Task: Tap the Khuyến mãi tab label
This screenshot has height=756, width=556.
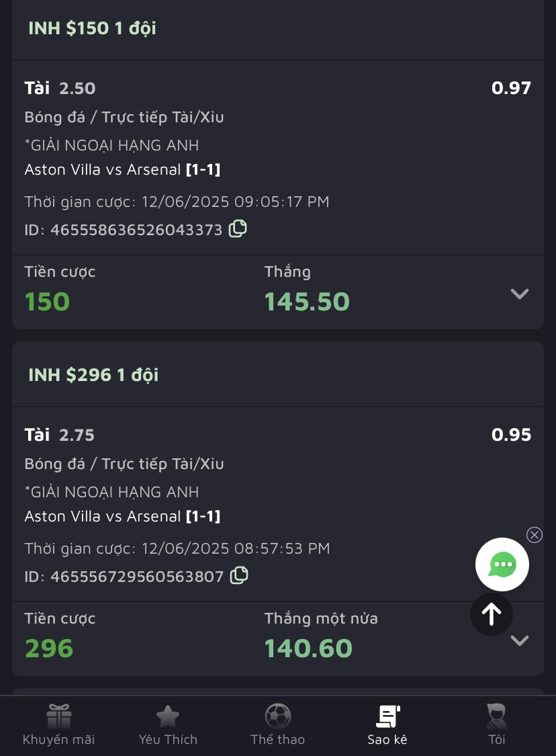Action: click(58, 740)
